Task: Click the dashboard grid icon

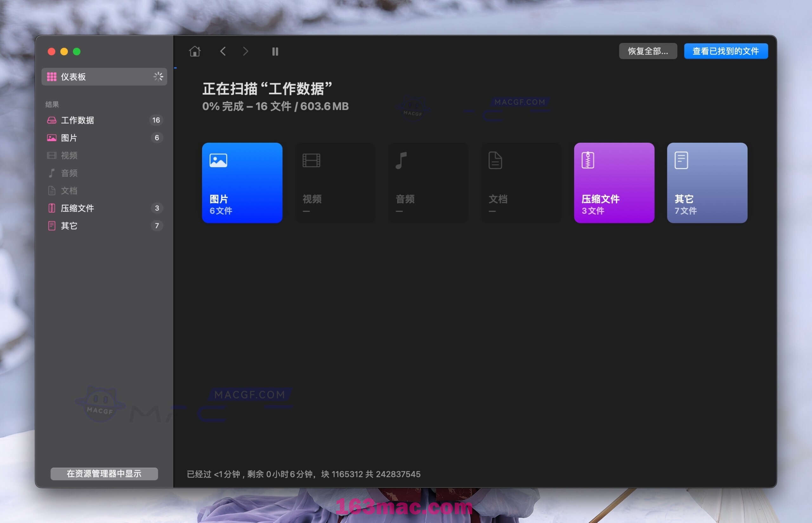Action: (x=52, y=77)
